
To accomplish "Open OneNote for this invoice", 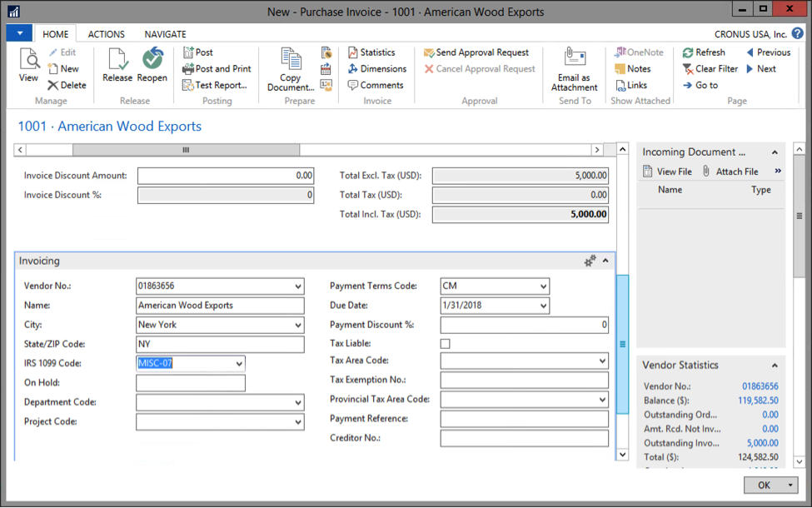I will [x=639, y=52].
